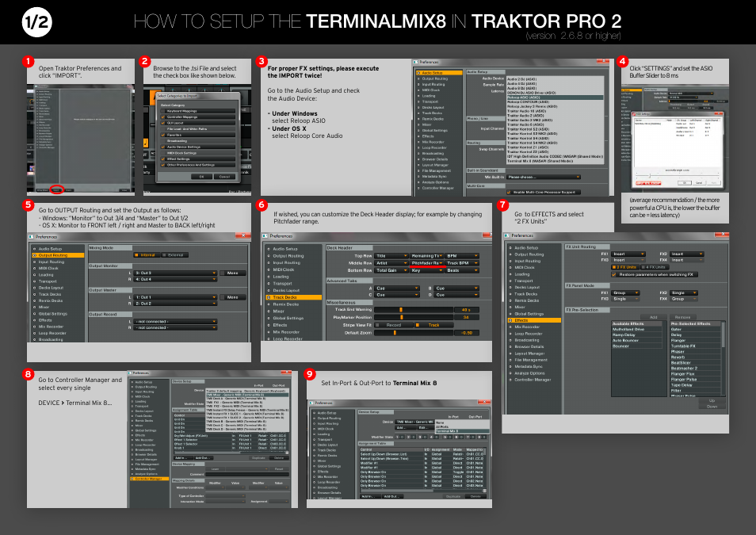Viewport: 756px width, 535px height.
Task: Toggle Effect Settings import checkbox
Action: [163, 159]
